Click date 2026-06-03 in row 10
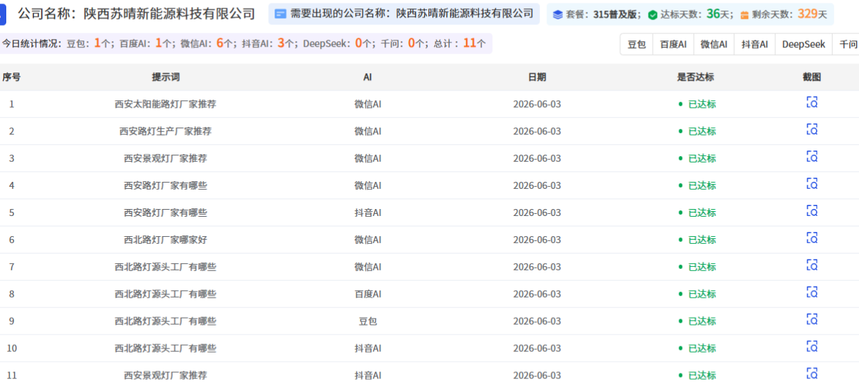859x386 pixels. click(537, 348)
